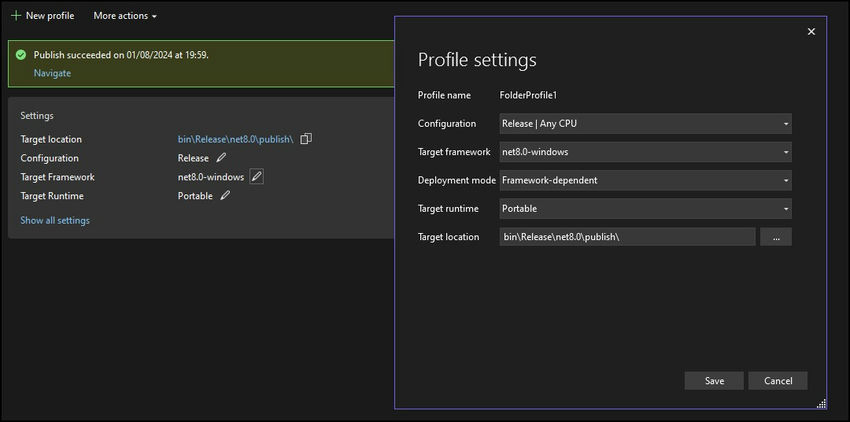
Task: Click the browse ellipsis button
Action: tap(776, 237)
